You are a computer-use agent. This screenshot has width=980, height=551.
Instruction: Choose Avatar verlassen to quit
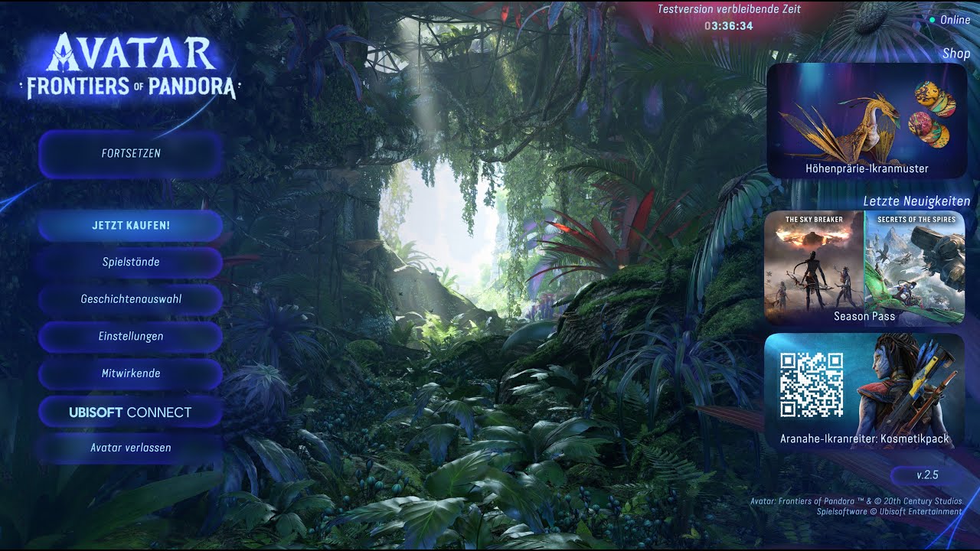[x=131, y=448]
